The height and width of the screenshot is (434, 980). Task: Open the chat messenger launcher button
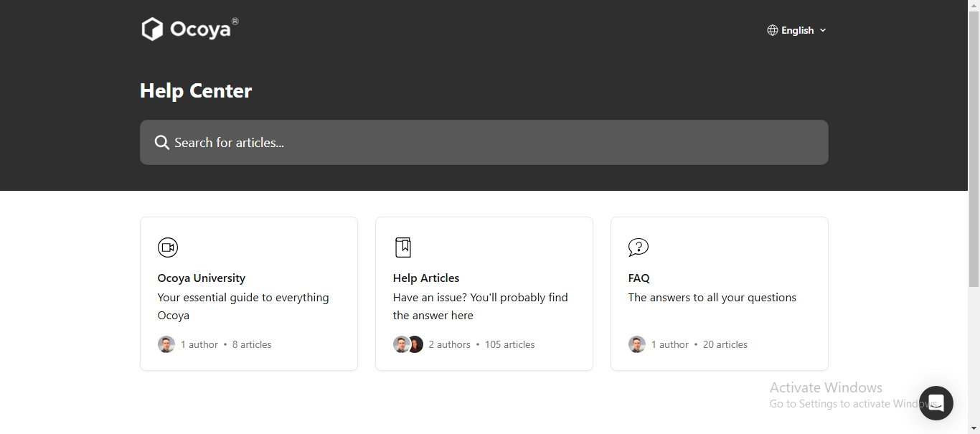point(936,403)
